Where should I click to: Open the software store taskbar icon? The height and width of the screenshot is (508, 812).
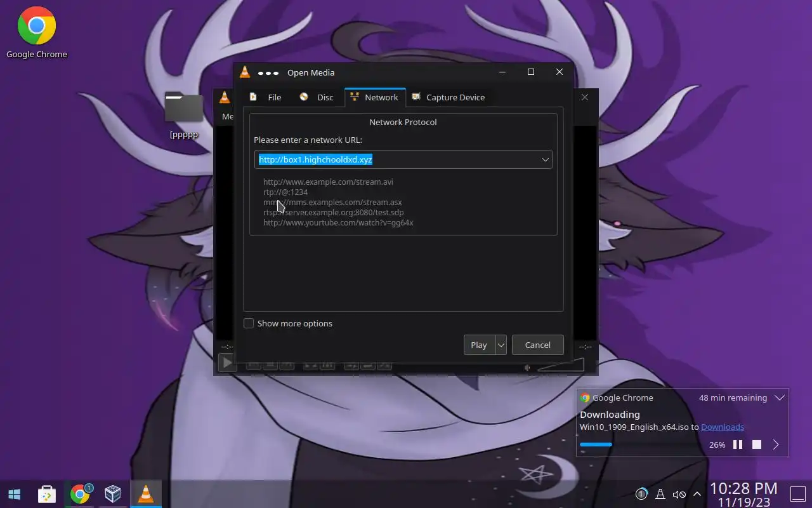[47, 493]
